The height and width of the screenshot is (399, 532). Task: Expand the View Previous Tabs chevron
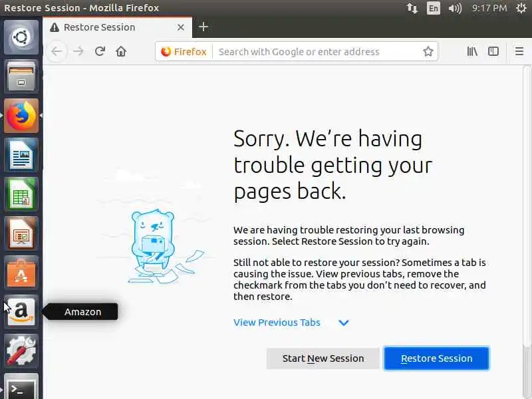click(x=344, y=323)
